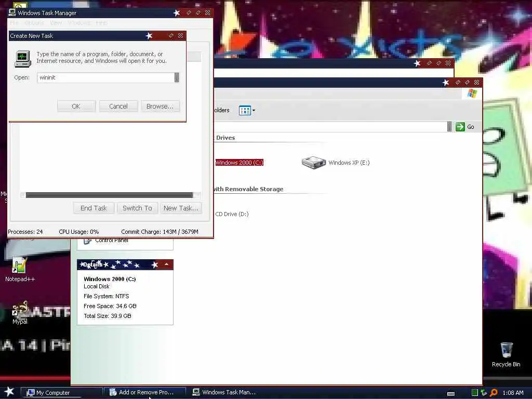
Task: Open the Mypal desktop shortcut
Action: click(x=21, y=309)
